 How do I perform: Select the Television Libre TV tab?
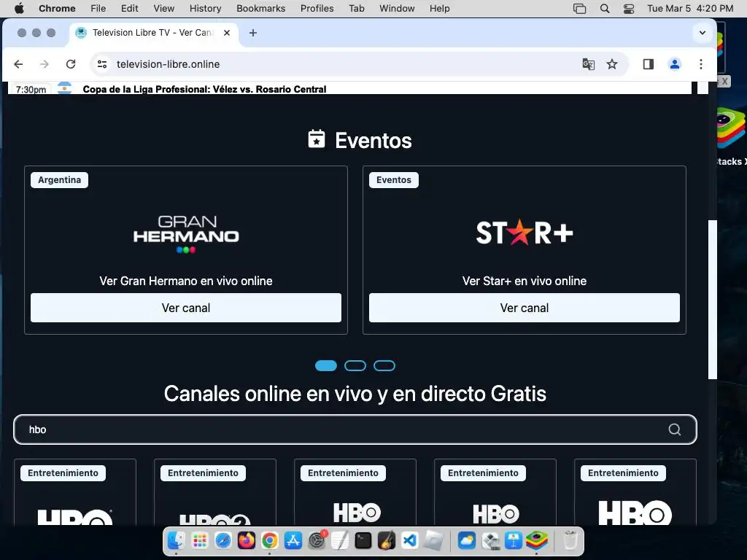point(154,33)
